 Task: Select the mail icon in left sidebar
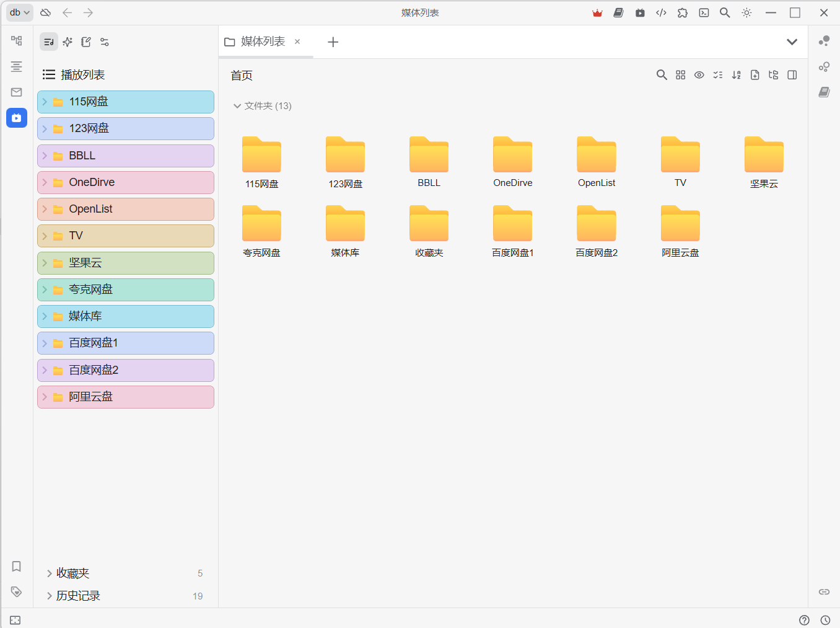click(x=16, y=92)
